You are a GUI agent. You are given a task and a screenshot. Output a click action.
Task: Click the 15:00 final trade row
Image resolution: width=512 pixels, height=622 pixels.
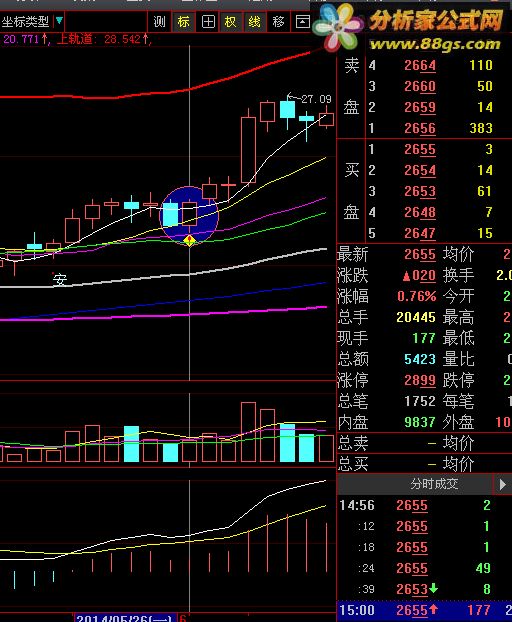click(424, 610)
